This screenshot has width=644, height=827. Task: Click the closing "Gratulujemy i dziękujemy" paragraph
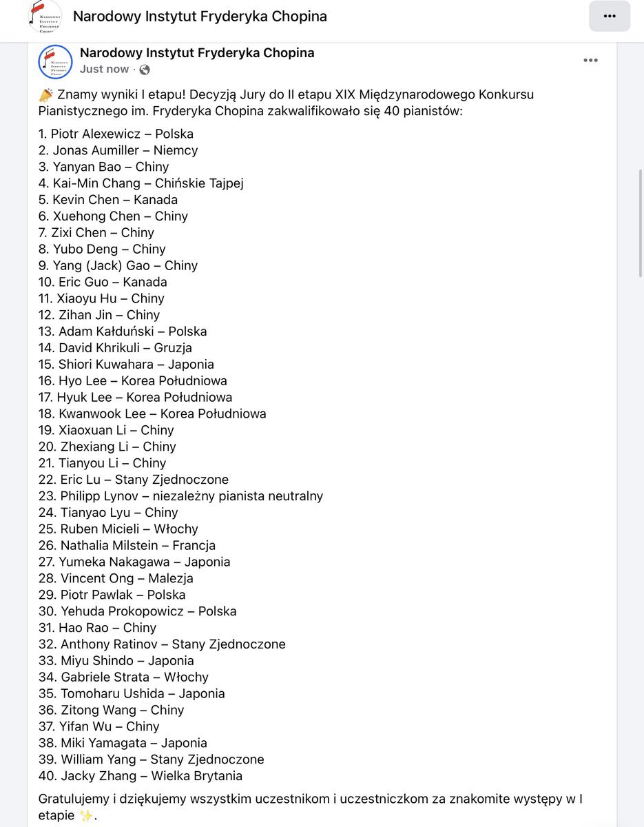click(310, 799)
